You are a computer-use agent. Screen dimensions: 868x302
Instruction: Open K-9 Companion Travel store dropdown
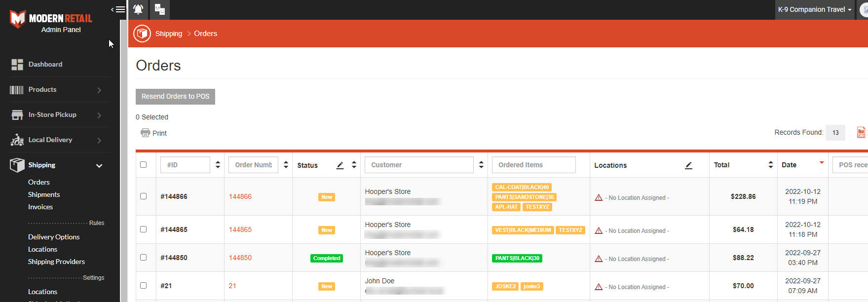click(x=815, y=9)
